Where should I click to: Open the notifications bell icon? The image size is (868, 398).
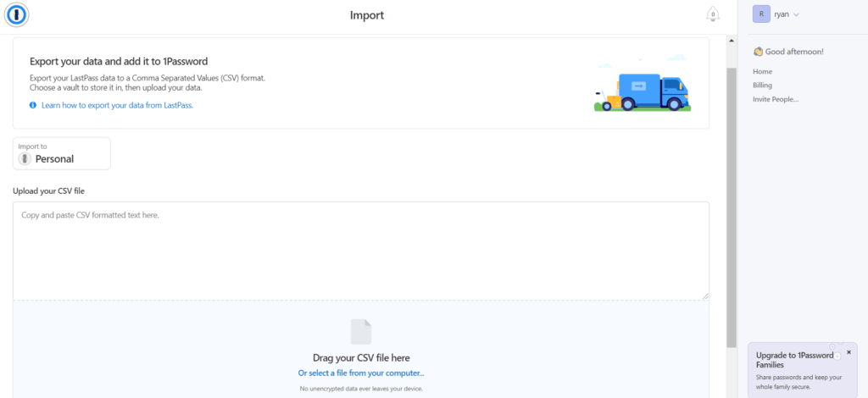tap(713, 14)
